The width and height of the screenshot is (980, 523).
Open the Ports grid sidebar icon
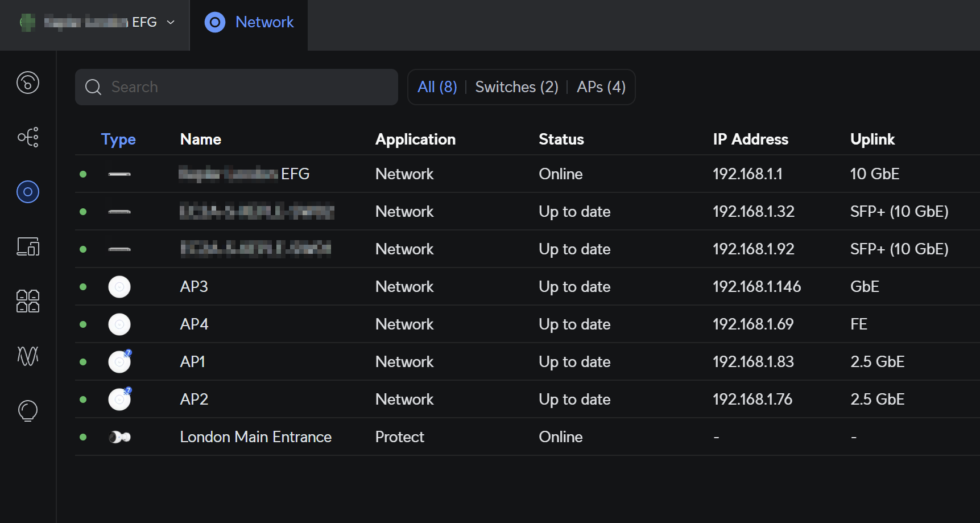click(28, 301)
